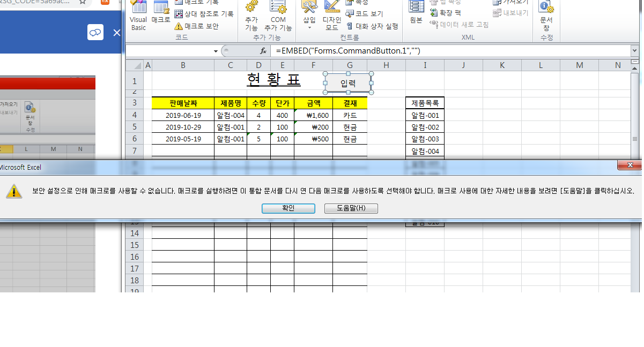Image resolution: width=644 pixels, height=347 pixels.
Task: Click 도움말(H) button in the dialog
Action: [x=351, y=208]
